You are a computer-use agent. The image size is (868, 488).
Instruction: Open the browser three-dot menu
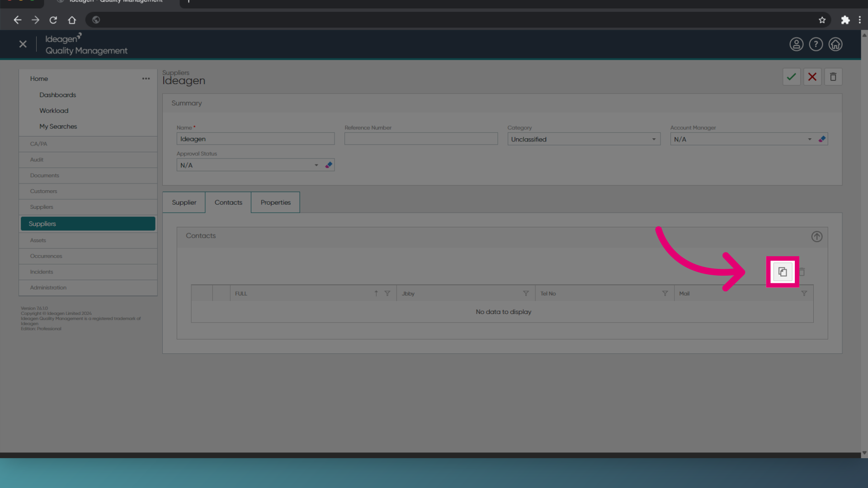[860, 20]
